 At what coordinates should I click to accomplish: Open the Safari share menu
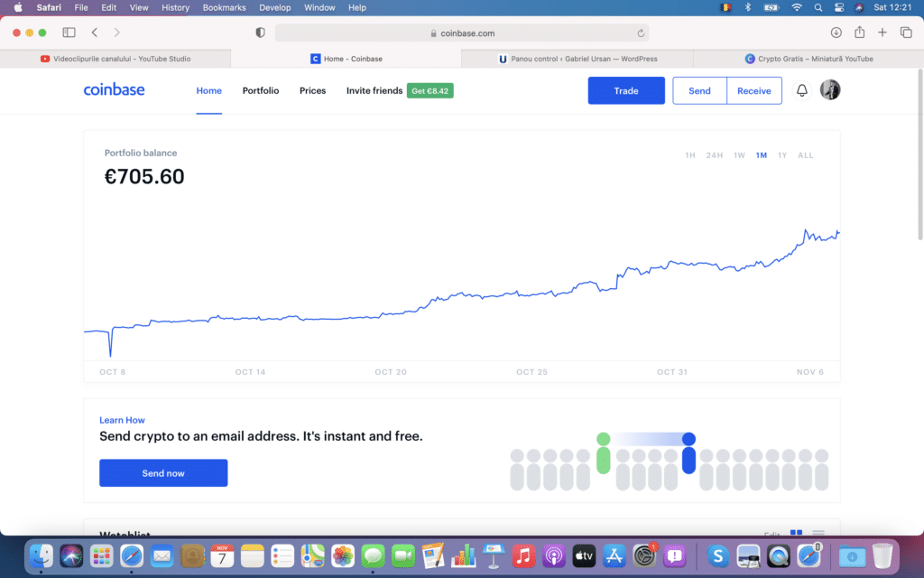pos(859,33)
